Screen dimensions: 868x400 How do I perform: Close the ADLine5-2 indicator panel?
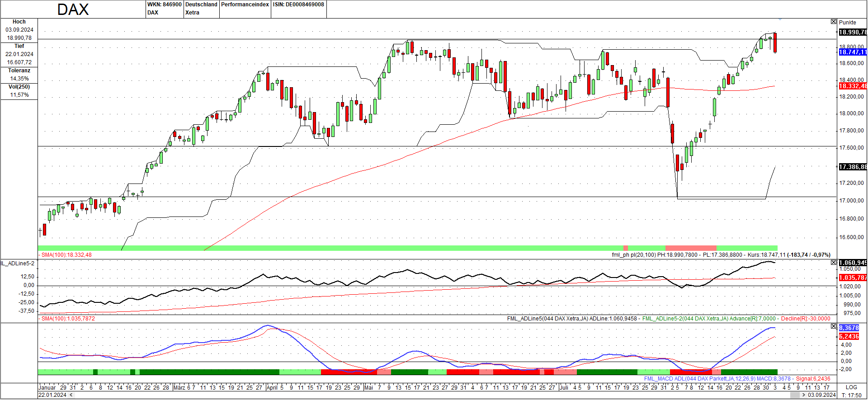834,263
